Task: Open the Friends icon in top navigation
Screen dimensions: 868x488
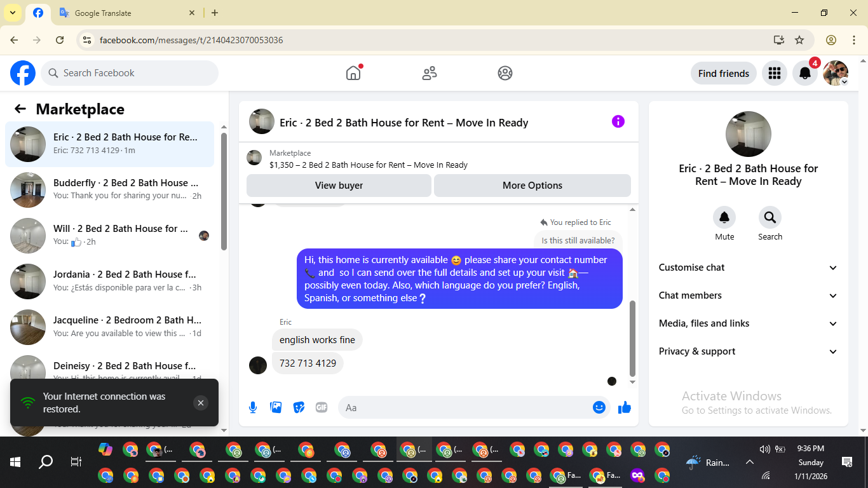Action: 430,73
